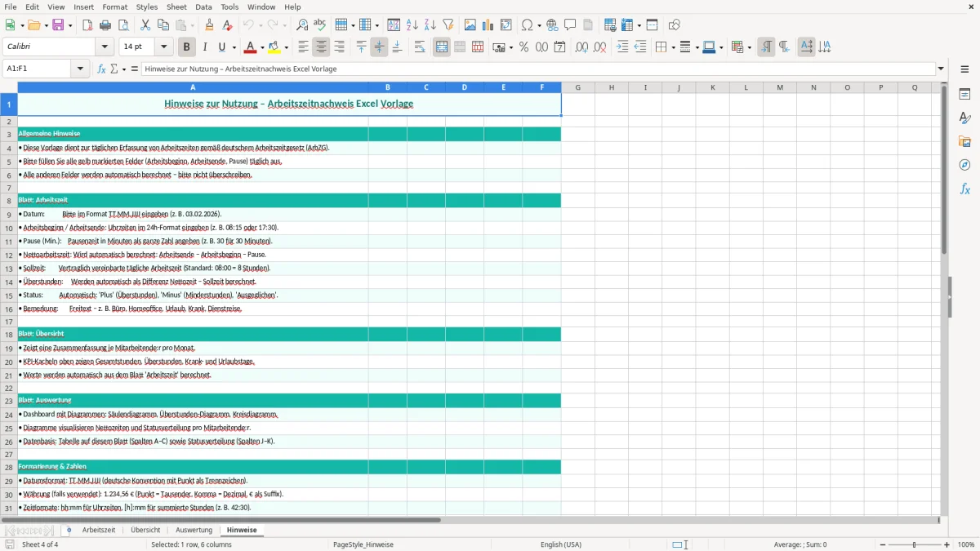The image size is (980, 551).
Task: Switch to the Arbeitszeit sheet tab
Action: pos(99,530)
